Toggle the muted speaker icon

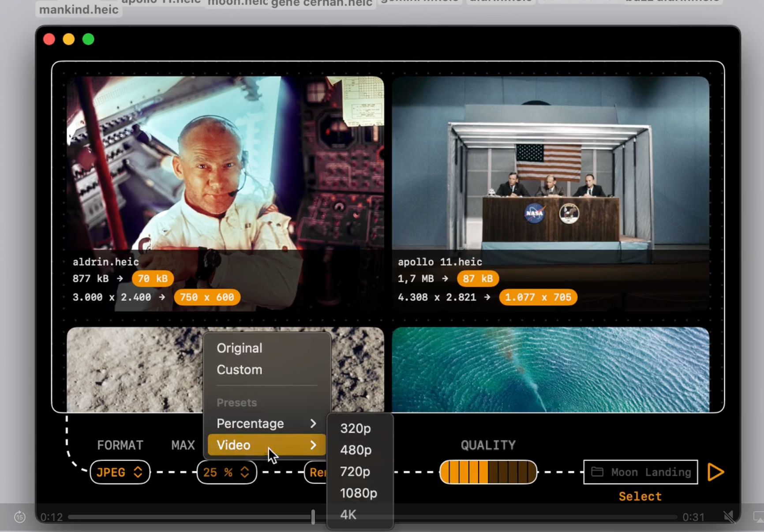point(729,517)
